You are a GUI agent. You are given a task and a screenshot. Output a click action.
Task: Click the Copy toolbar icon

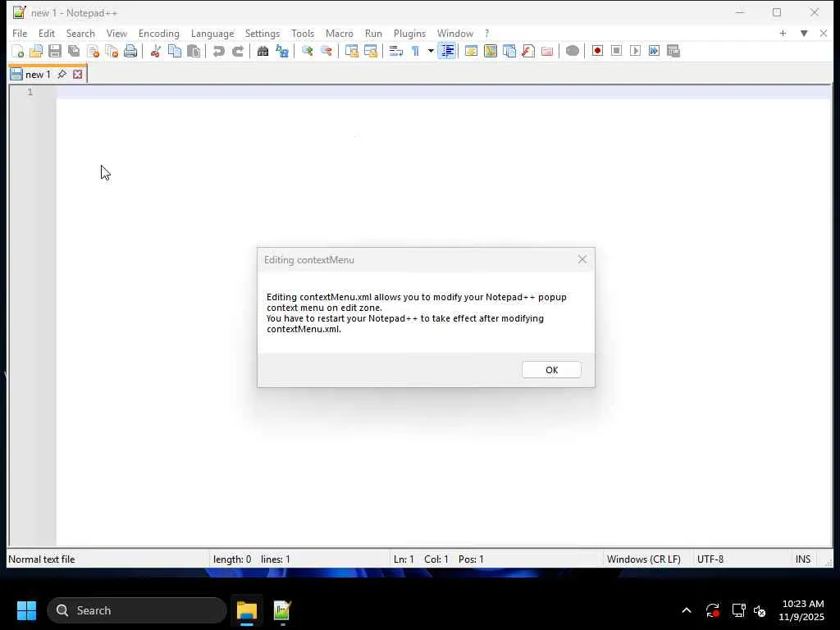[175, 51]
